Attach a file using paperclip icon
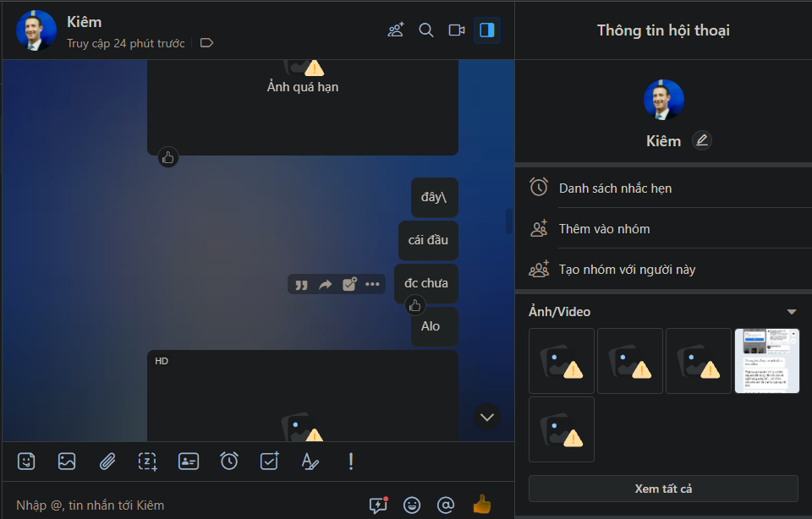This screenshot has height=519, width=812. click(x=107, y=462)
